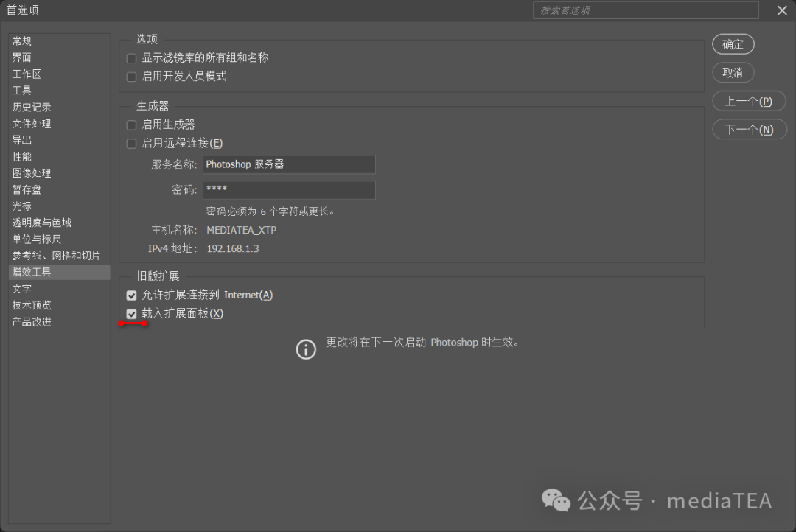Open the 工具 preferences page
Screen dimensions: 796x532
22,91
